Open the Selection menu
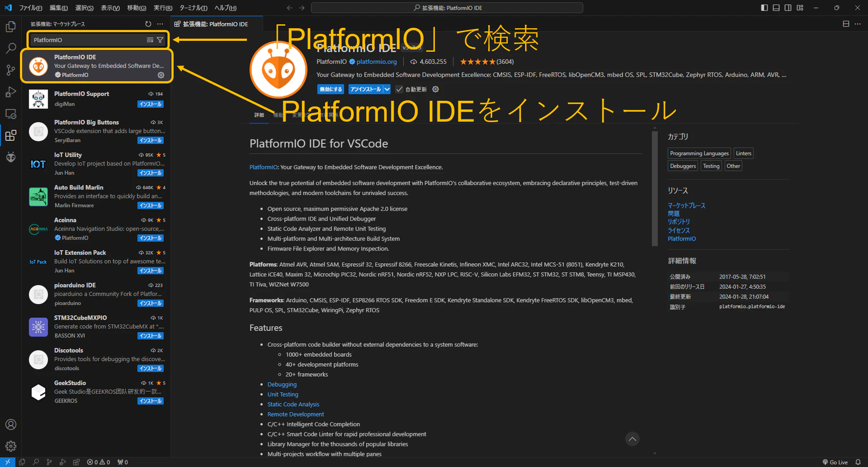This screenshot has height=467, width=868. [84, 8]
